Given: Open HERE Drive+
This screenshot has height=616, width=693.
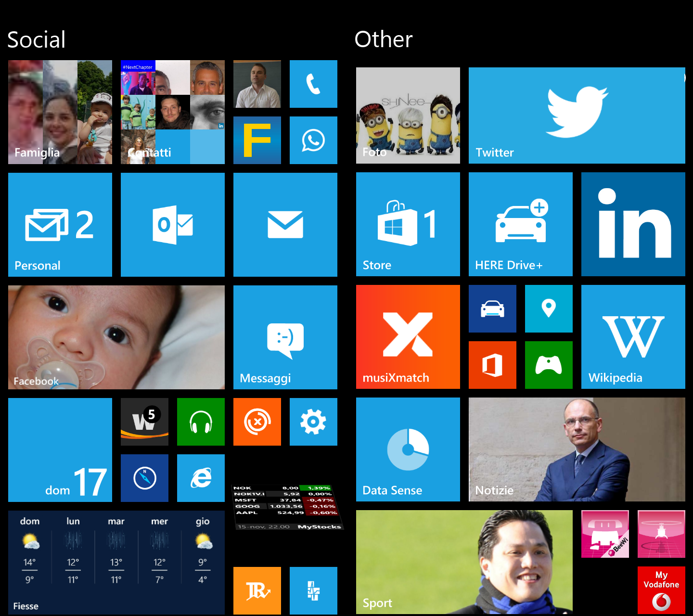Looking at the screenshot, I should pos(520,224).
